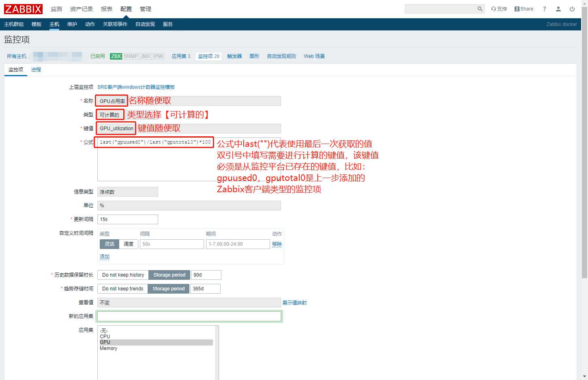
Task: Open 应用集 3 link
Action: click(181, 56)
